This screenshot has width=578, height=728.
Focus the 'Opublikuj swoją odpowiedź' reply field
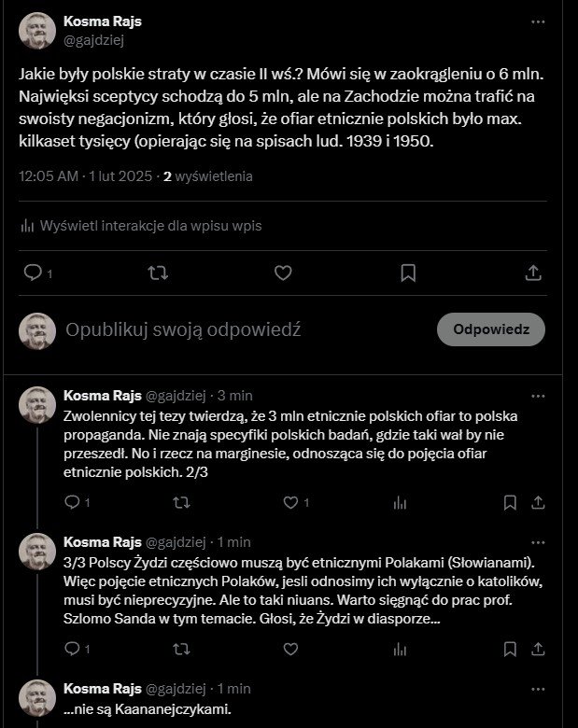tap(183, 329)
